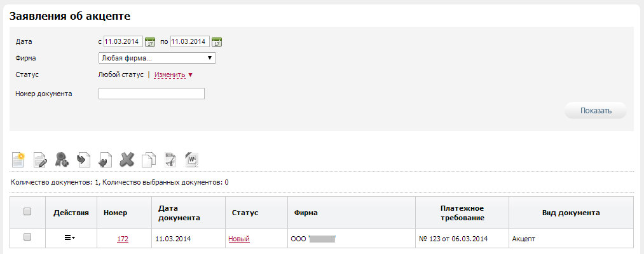Toggle the select-all checkbox in table header

coord(27,211)
